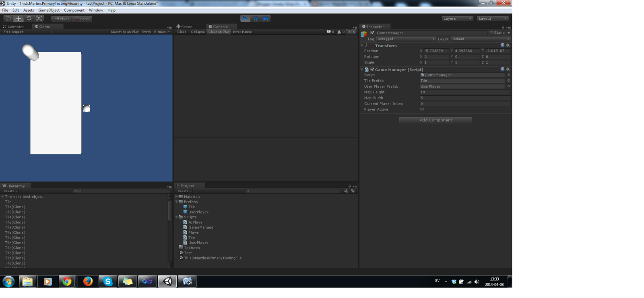Click the Pause button

coord(256,18)
